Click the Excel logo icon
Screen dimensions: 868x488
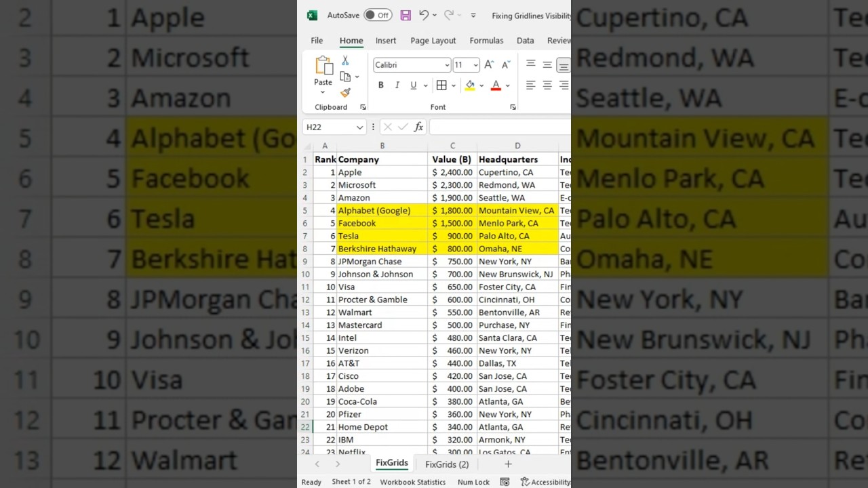click(312, 15)
